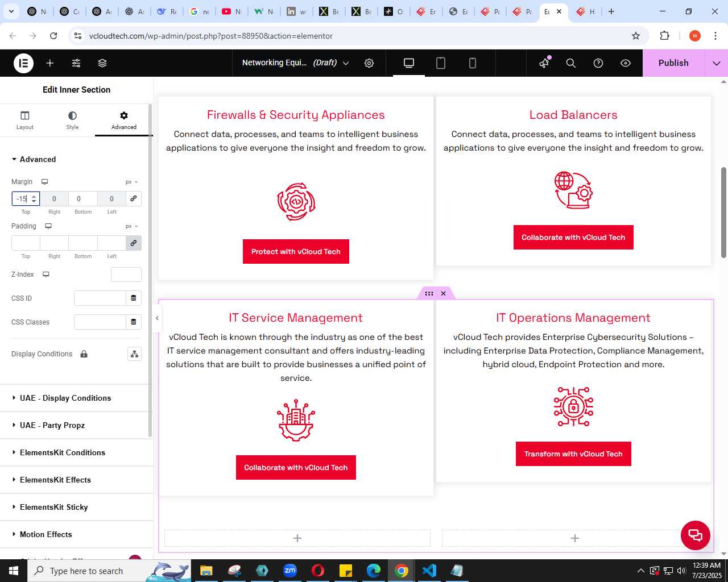The image size is (728, 582).
Task: Click IT Service Management Collaborate button
Action: pos(296,468)
